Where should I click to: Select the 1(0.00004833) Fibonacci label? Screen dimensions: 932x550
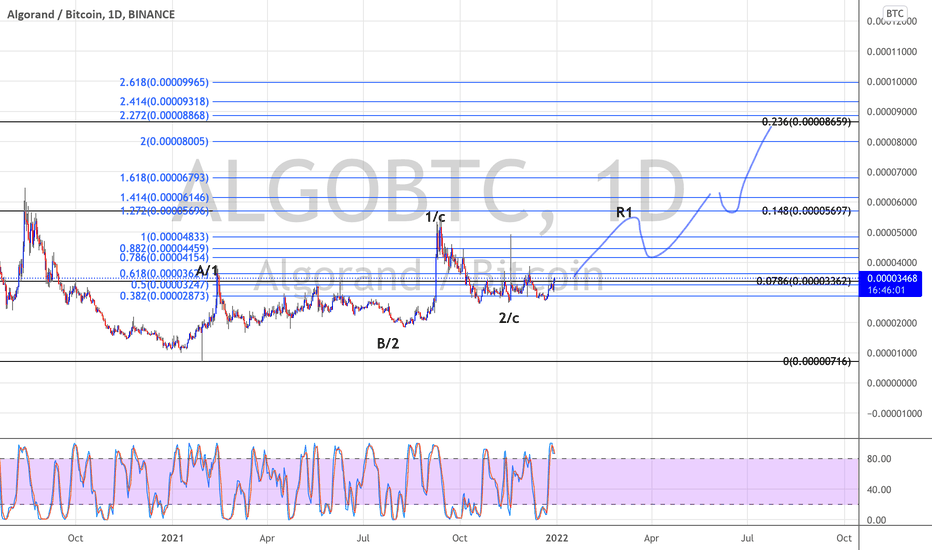[x=174, y=237]
